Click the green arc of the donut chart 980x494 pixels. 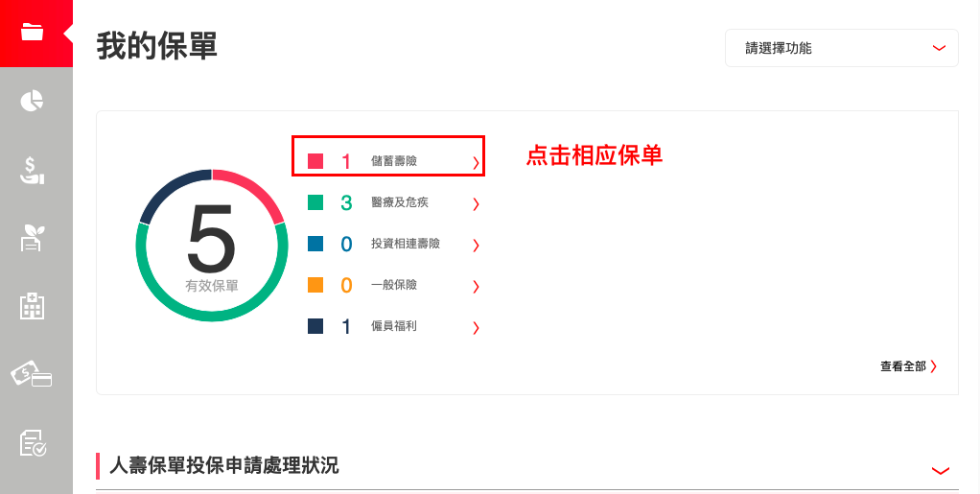pos(212,316)
